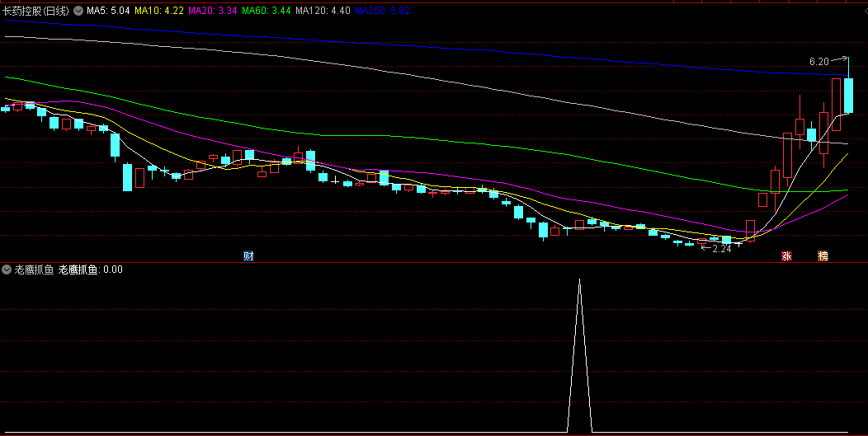This screenshot has height=436, width=868.
Task: Click the red 涨 marker icon
Action: point(786,256)
